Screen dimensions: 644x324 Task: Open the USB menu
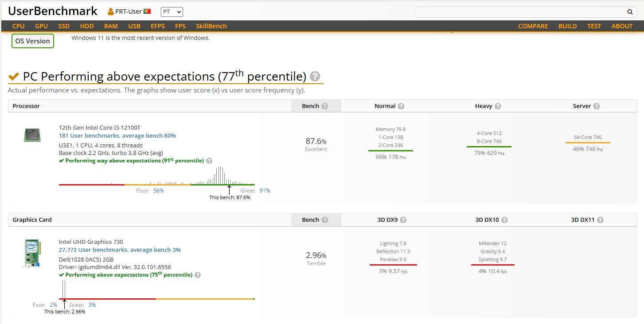tap(134, 26)
